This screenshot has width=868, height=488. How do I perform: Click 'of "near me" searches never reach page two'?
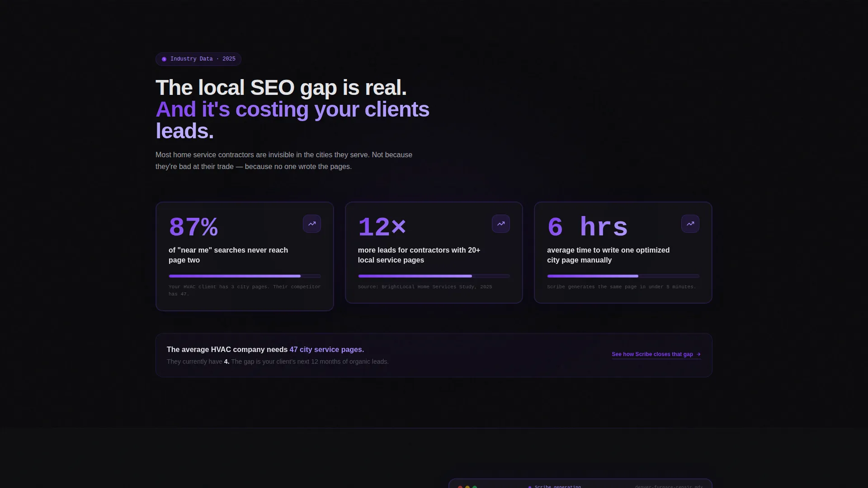228,255
